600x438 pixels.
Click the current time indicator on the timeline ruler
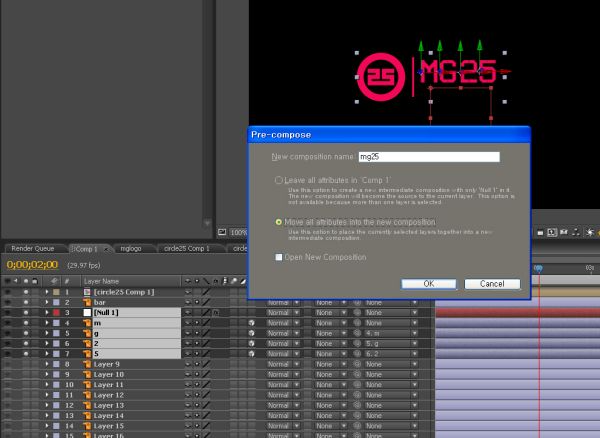pyautogui.click(x=539, y=268)
